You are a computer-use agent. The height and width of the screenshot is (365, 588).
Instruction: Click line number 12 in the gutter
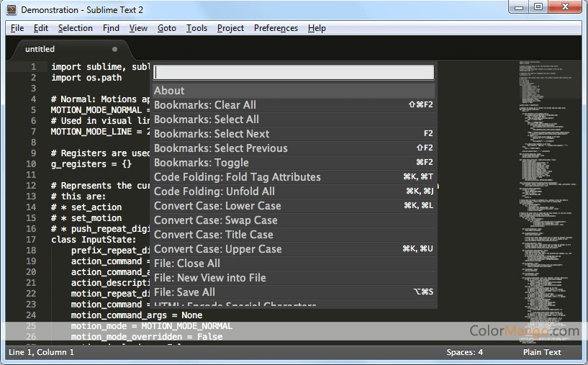pyautogui.click(x=32, y=186)
